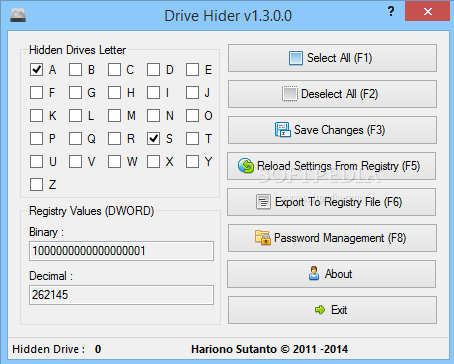Click the question mark help button
The width and height of the screenshot is (454, 364).
tap(391, 12)
